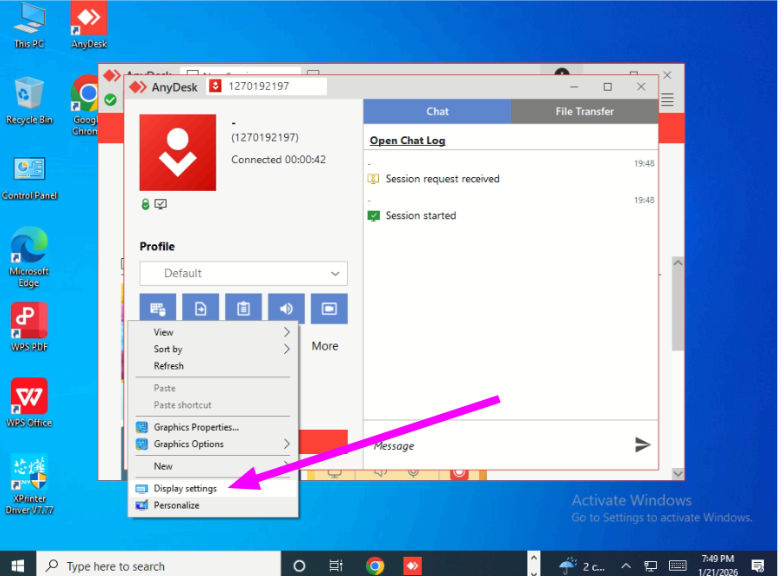Open hamburger menu in back AnyDesk window
Screen dimensions: 781x576
pos(667,100)
